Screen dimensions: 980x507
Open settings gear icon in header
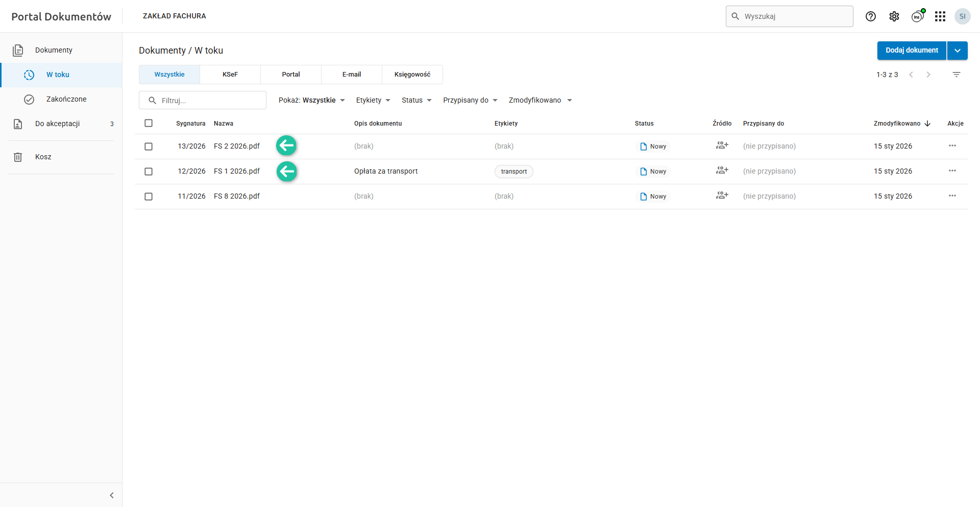pyautogui.click(x=894, y=16)
